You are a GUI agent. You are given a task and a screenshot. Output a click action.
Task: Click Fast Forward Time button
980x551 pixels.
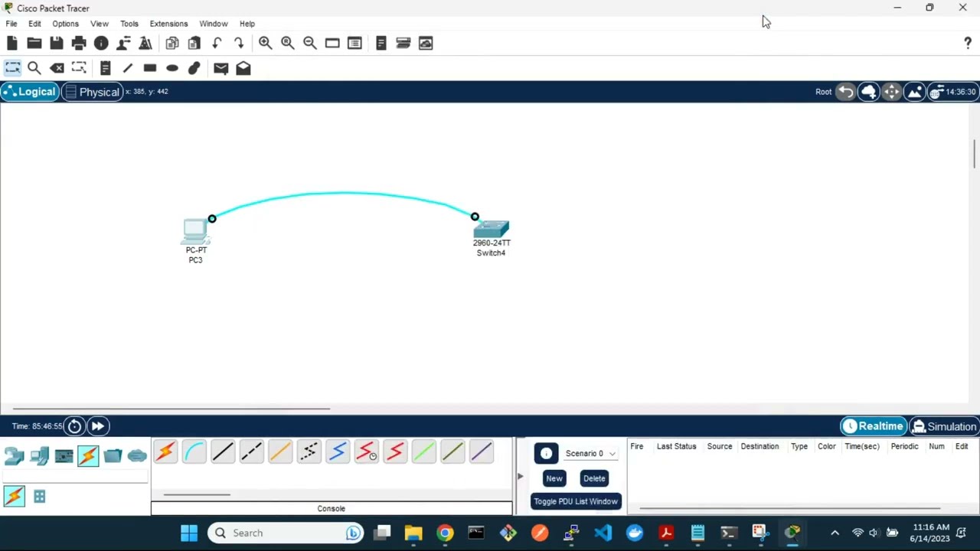point(98,426)
